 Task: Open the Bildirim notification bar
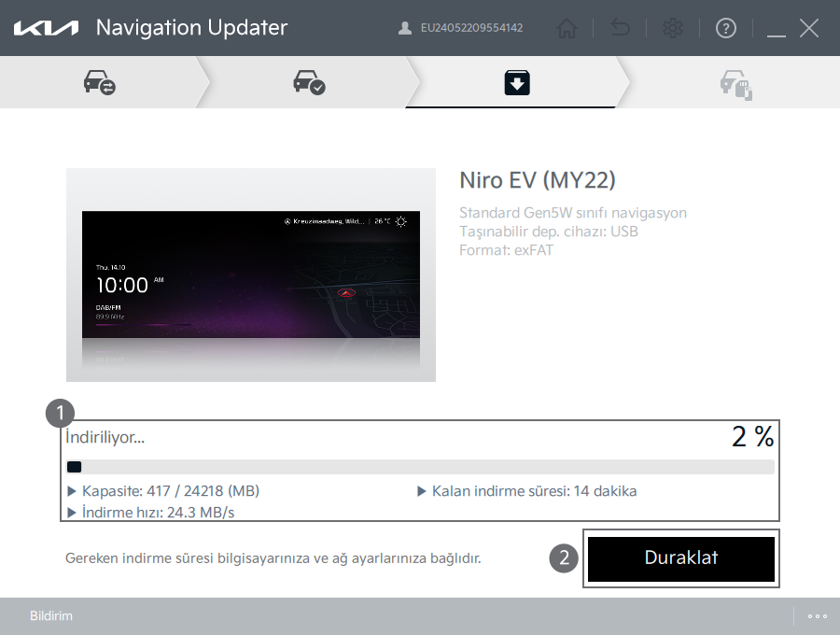(x=51, y=615)
